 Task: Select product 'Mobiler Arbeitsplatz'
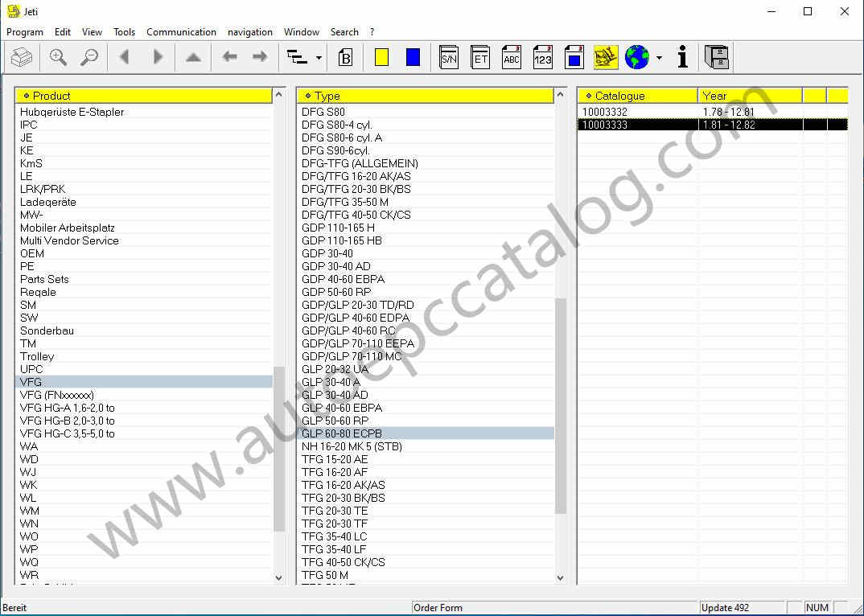coord(144,228)
